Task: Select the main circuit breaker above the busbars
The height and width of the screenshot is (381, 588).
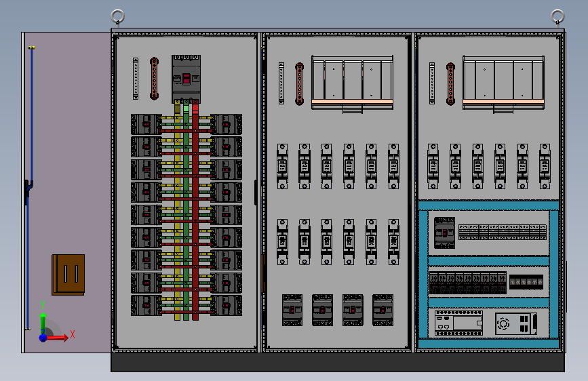Action: [x=186, y=79]
